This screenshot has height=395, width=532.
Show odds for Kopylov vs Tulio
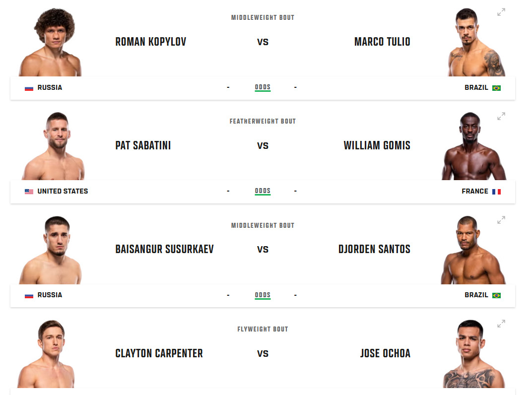[x=263, y=87]
